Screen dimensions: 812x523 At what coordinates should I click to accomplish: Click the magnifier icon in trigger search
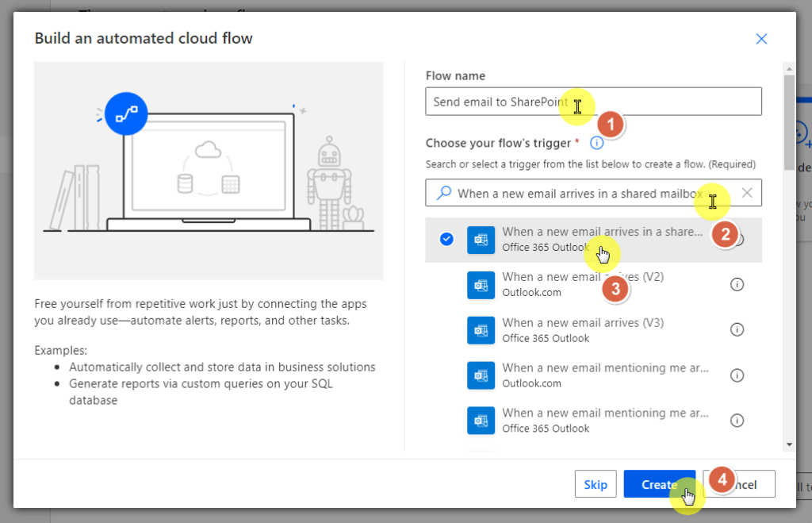click(443, 193)
